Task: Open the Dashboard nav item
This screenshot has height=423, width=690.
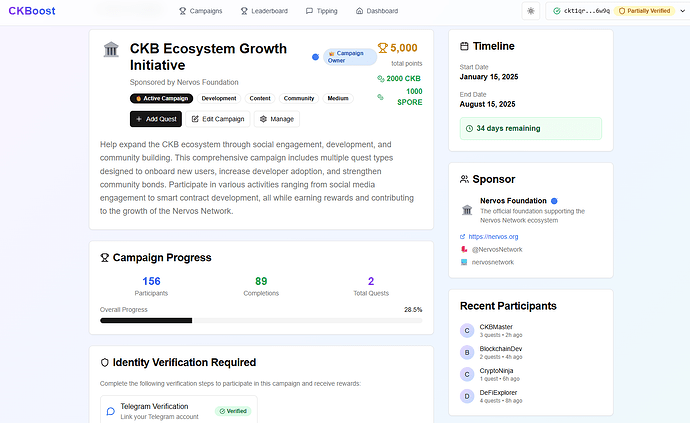Action: [x=377, y=11]
